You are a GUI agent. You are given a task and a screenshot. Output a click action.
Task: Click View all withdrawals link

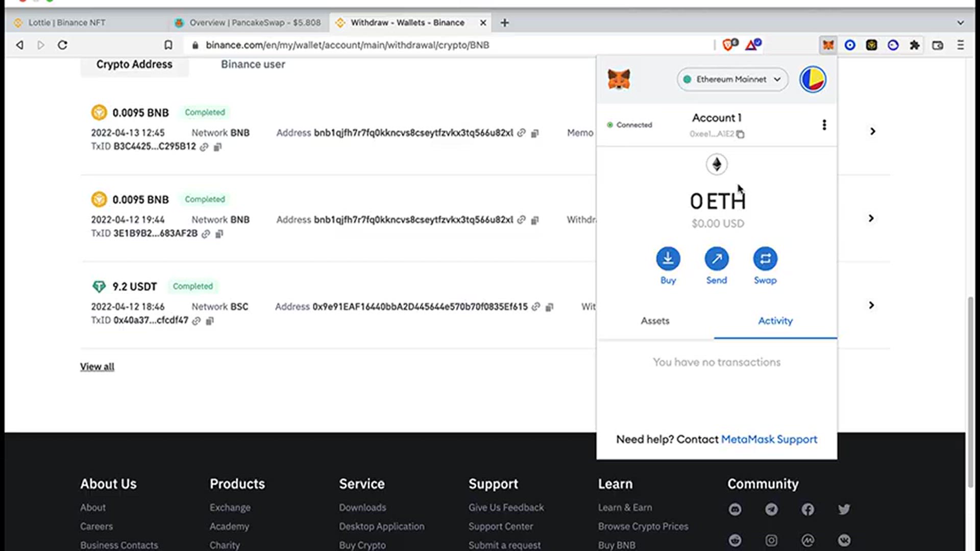click(97, 367)
